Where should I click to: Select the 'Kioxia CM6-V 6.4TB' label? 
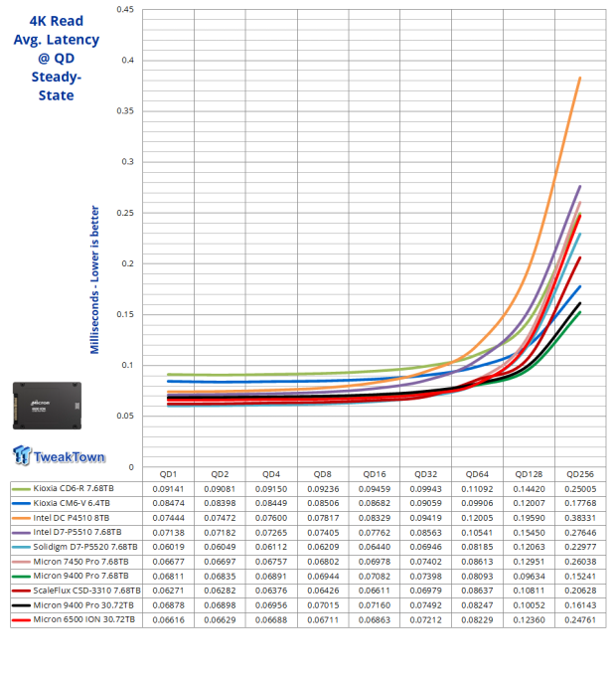pos(72,503)
